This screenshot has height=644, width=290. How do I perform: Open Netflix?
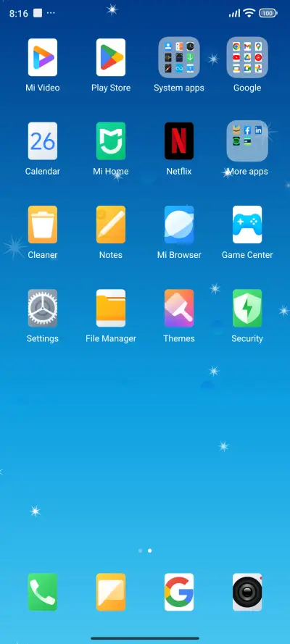click(179, 141)
